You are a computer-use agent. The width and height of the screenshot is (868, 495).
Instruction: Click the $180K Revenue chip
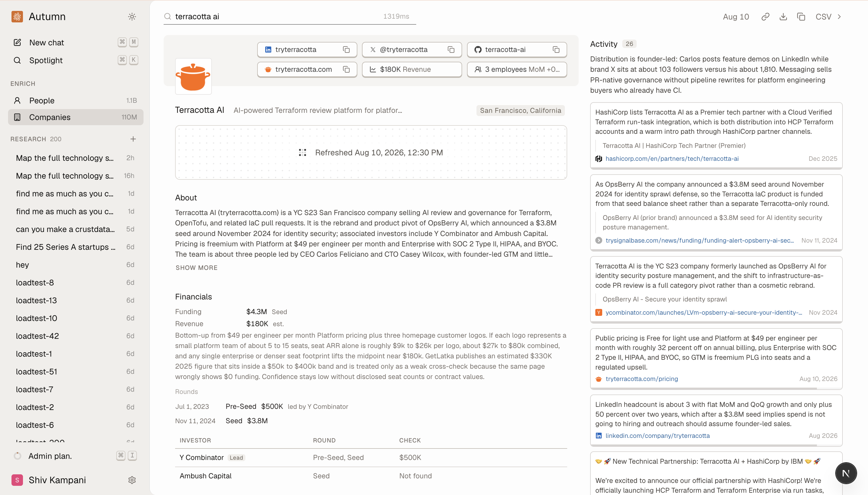point(412,69)
